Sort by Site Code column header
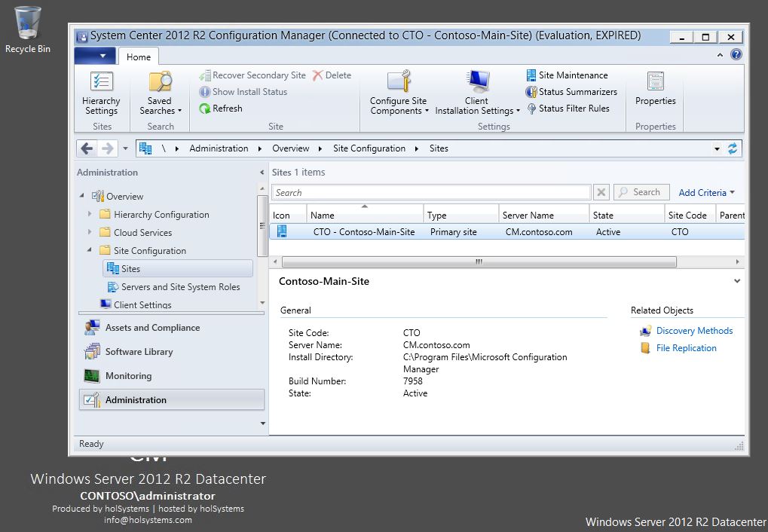Screen dimensions: 768x532 (x=690, y=215)
